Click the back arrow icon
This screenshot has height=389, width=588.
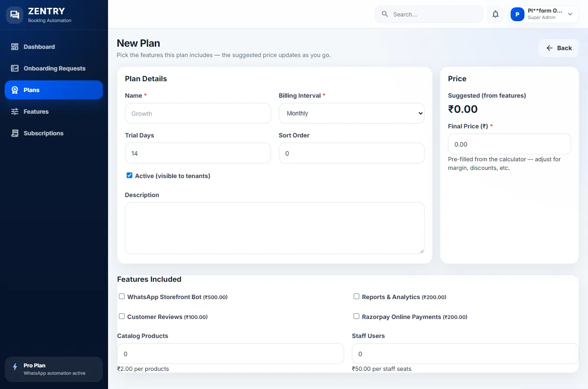click(x=550, y=48)
